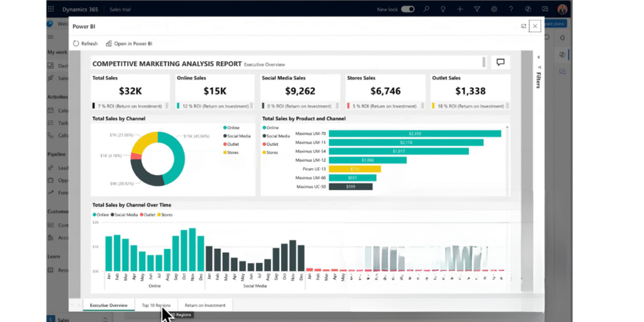Toggle the New look switch
Viewport: 644px width, 322px height.
point(408,9)
